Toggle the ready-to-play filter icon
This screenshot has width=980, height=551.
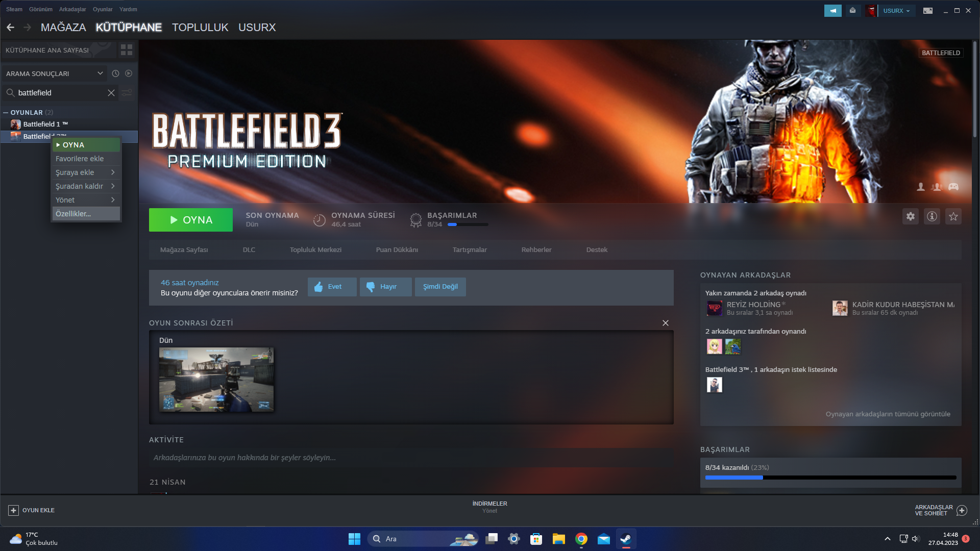coord(129,73)
